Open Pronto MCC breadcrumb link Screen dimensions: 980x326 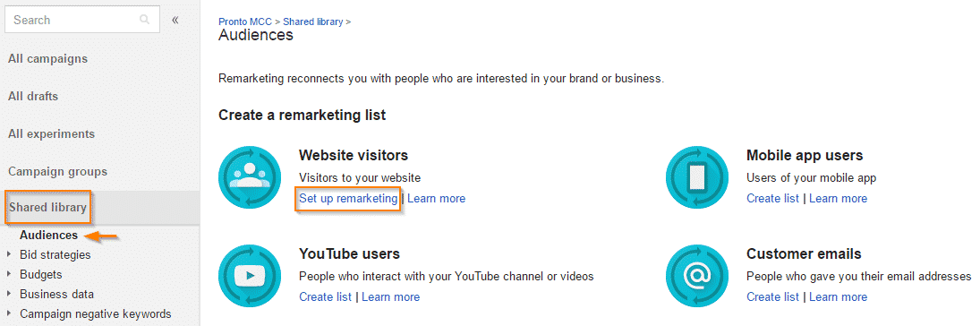pos(245,21)
